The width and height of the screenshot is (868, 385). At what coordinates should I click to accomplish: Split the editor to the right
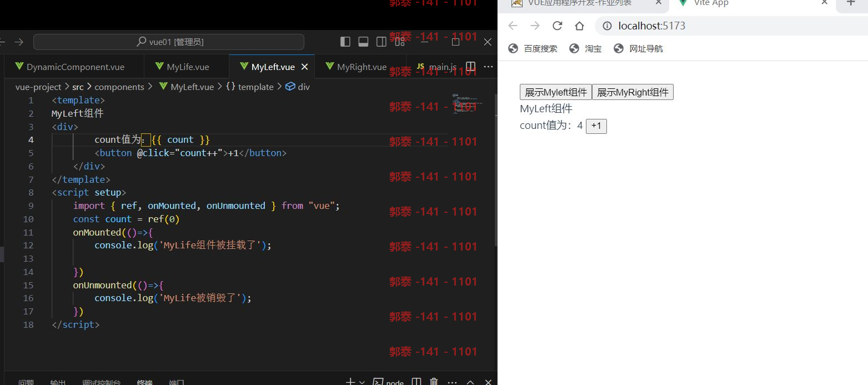click(x=470, y=67)
